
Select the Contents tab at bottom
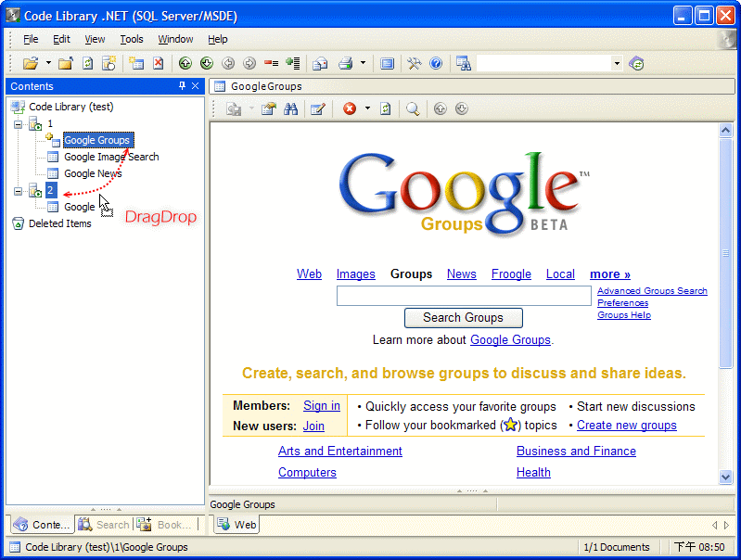42,525
